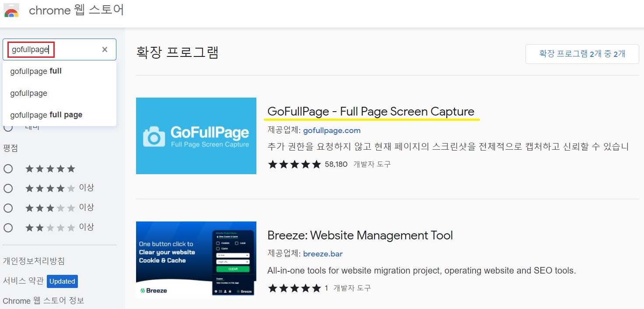The width and height of the screenshot is (644, 309).
Task: Visit the gofullpage.com provider link
Action: (332, 130)
